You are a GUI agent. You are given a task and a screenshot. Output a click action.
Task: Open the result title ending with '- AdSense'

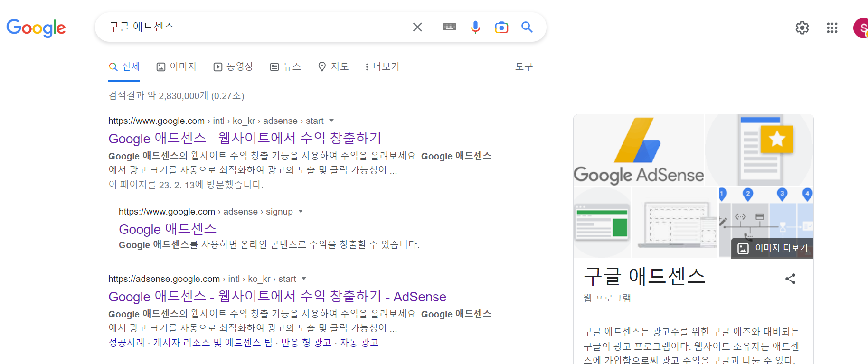pyautogui.click(x=277, y=296)
